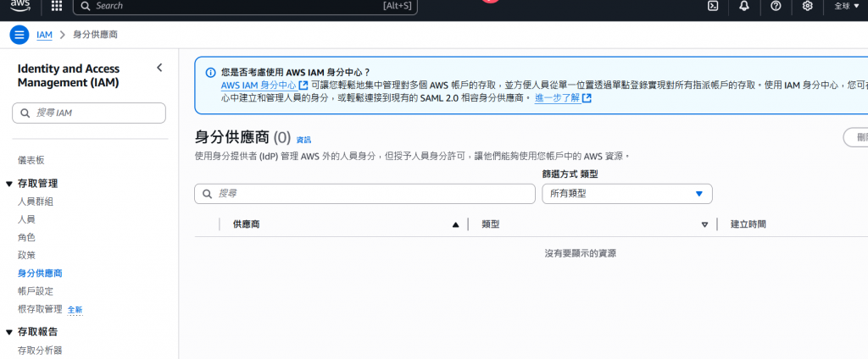
Task: Open the AWS IAM 身分中心 link
Action: 264,86
